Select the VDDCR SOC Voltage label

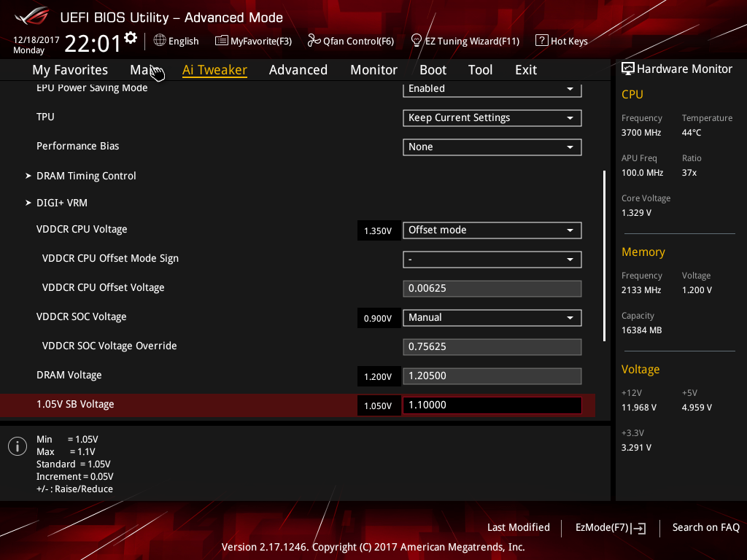(82, 316)
